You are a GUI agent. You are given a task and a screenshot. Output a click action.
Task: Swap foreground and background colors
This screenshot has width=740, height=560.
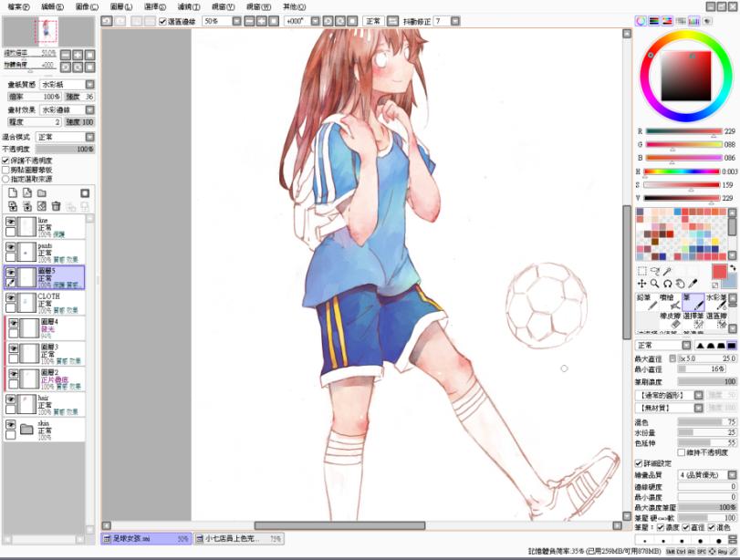click(733, 267)
